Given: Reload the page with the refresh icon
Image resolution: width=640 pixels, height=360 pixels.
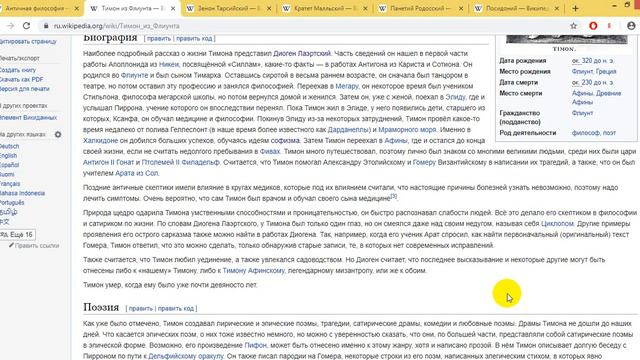Looking at the screenshot, I should (x=27, y=26).
